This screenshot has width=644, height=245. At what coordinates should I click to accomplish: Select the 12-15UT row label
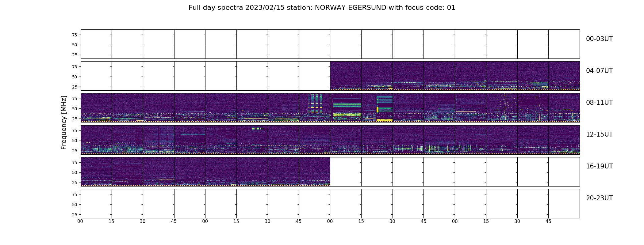(x=599, y=134)
